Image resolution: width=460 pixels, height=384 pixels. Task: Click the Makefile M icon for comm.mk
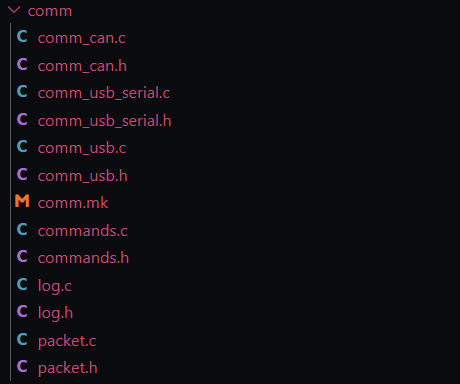click(x=22, y=201)
